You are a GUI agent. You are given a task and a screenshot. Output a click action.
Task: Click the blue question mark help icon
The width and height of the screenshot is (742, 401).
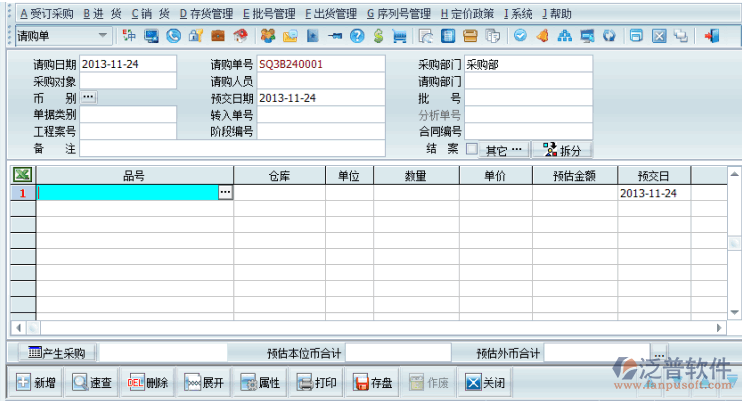(x=356, y=37)
